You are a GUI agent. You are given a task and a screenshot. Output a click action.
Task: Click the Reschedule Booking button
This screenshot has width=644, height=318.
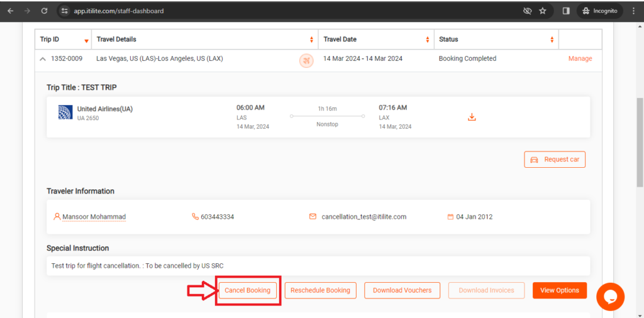[x=320, y=290]
